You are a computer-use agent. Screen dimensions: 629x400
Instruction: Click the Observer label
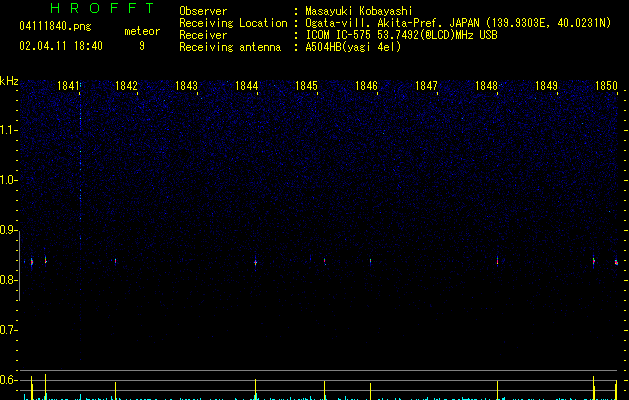point(203,11)
